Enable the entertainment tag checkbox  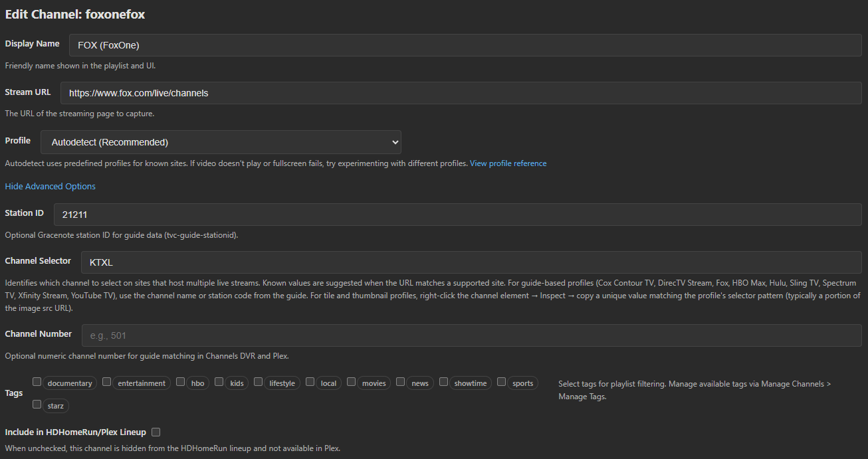[107, 382]
